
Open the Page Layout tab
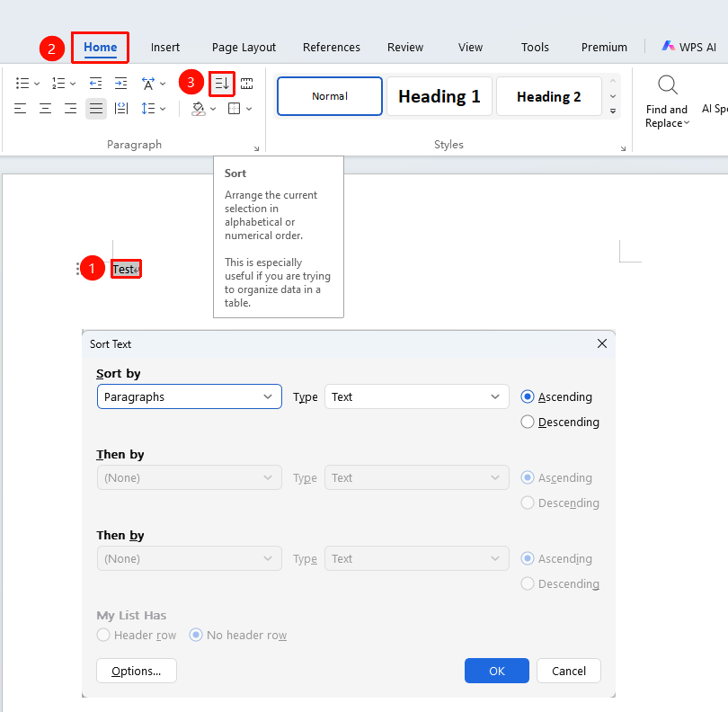244,48
